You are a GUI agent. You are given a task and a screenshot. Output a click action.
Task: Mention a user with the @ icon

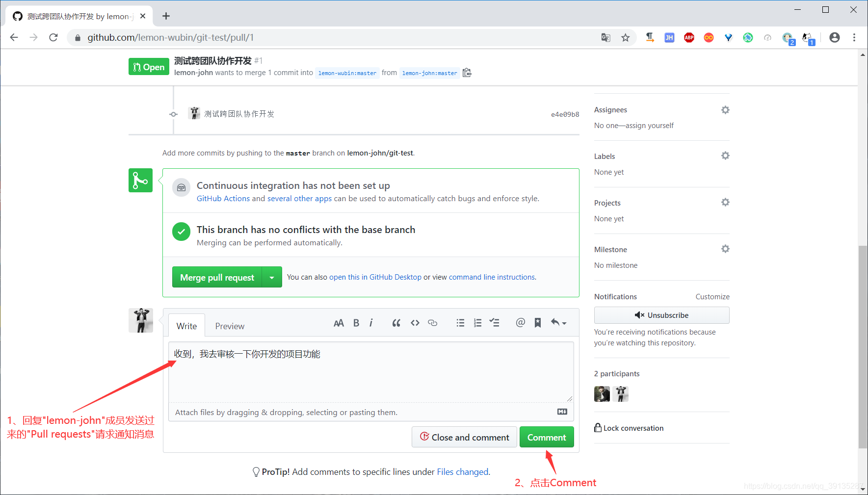[521, 322]
